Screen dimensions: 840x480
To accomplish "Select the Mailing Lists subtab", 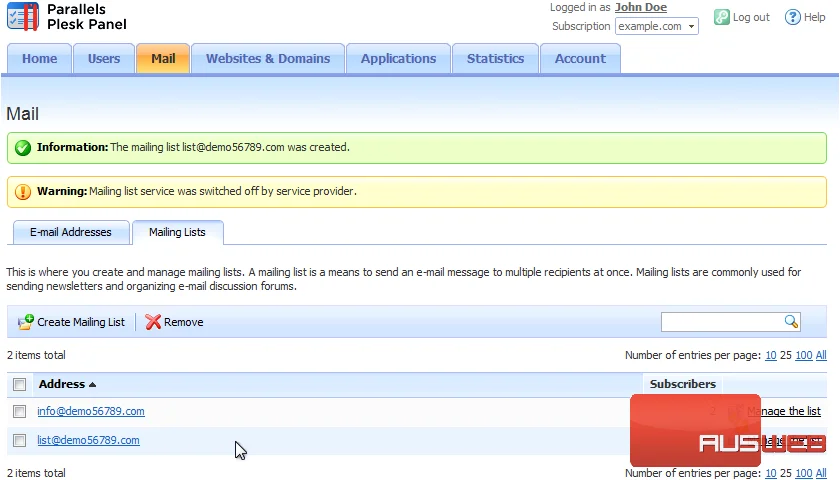I will (x=177, y=232).
